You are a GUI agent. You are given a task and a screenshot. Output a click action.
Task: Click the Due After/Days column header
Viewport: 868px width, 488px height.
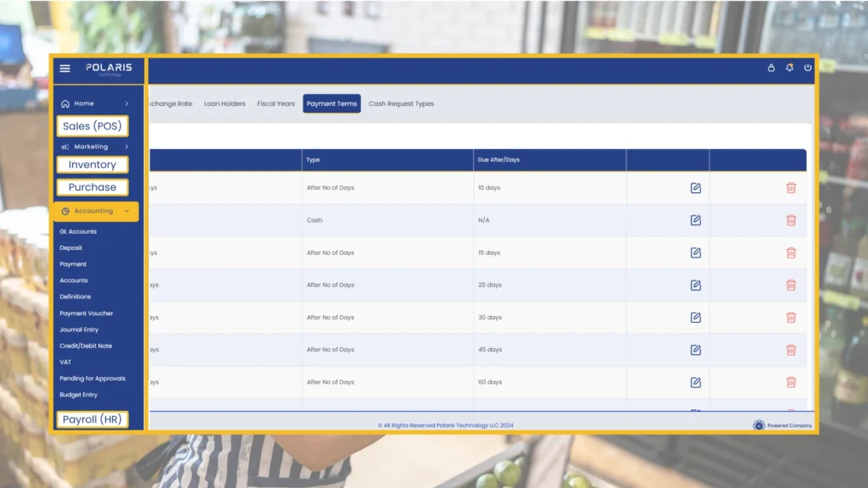(x=498, y=160)
